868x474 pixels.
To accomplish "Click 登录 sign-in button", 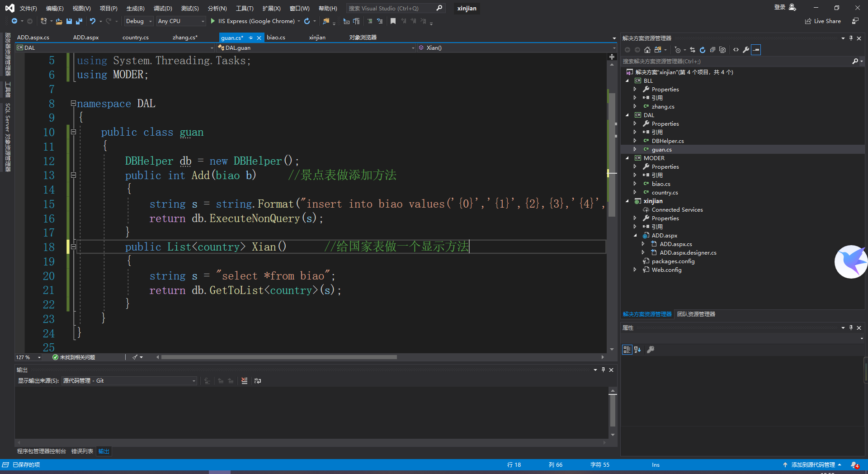I will pyautogui.click(x=785, y=7).
